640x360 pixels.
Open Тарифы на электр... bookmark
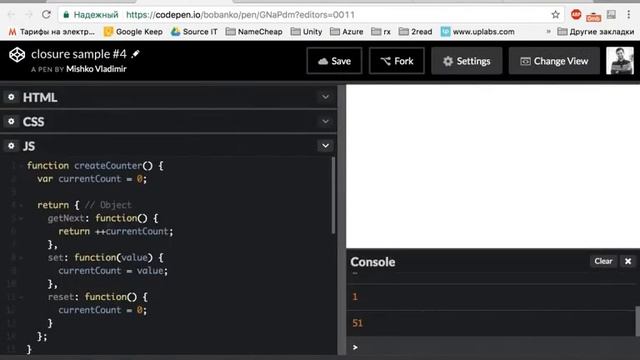click(x=52, y=31)
